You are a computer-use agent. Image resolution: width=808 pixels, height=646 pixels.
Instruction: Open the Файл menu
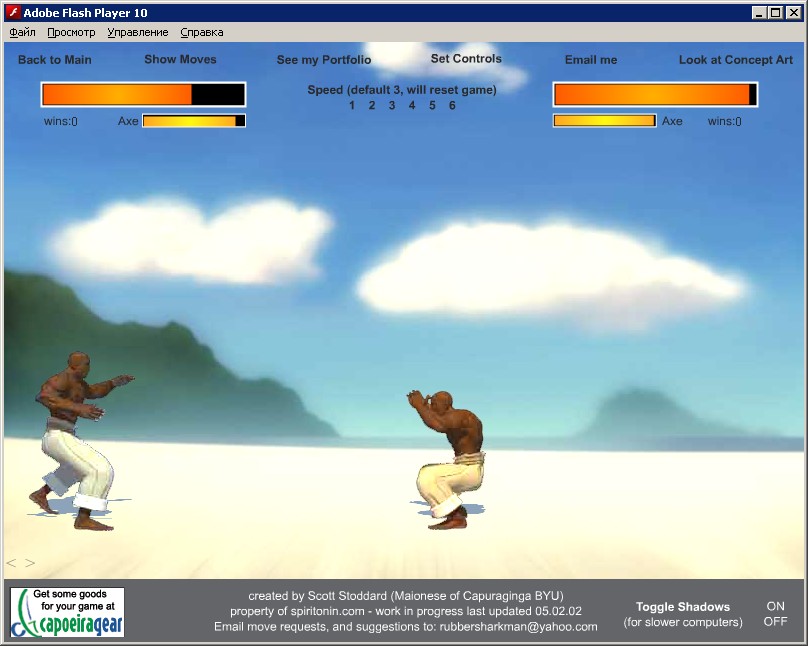(22, 32)
